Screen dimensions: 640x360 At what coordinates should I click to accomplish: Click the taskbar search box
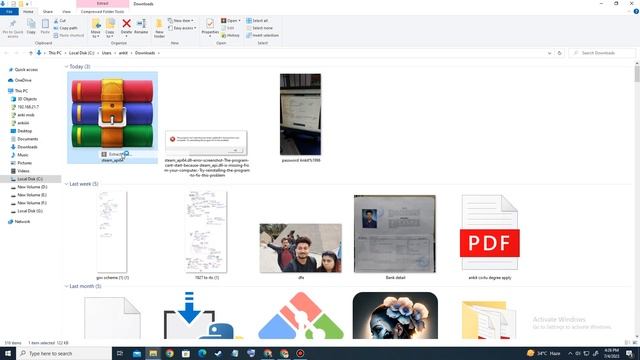click(64, 353)
